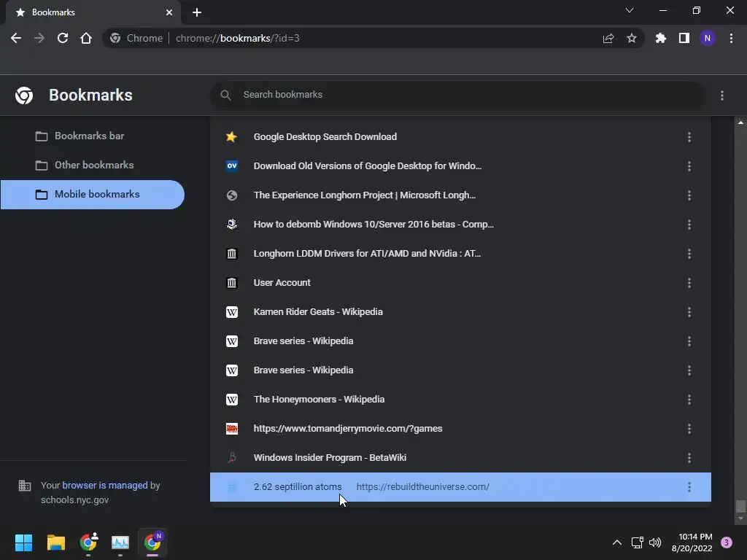This screenshot has width=747, height=560.
Task: Show hidden system tray icons
Action: [617, 542]
